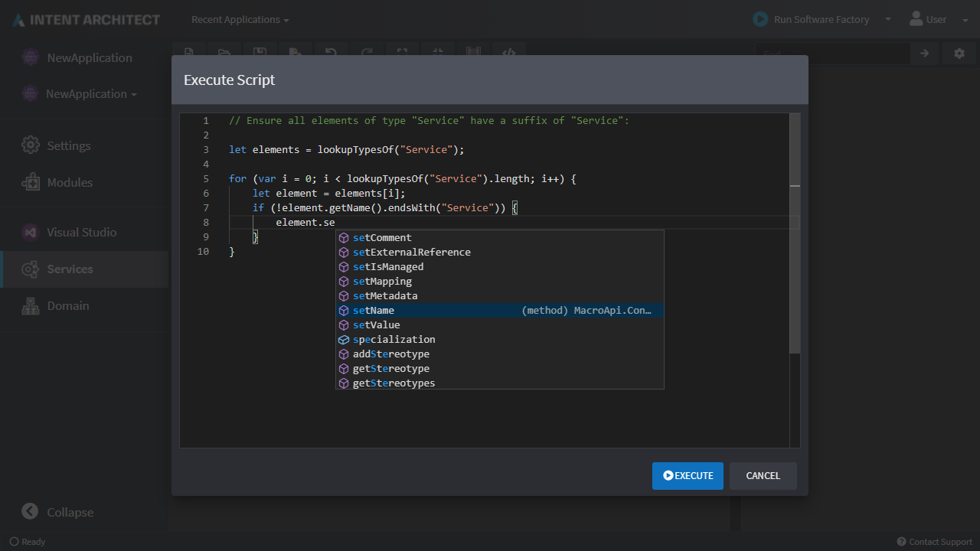Click the Run Software Factory play icon
Screen dimensions: 980x551
760,19
